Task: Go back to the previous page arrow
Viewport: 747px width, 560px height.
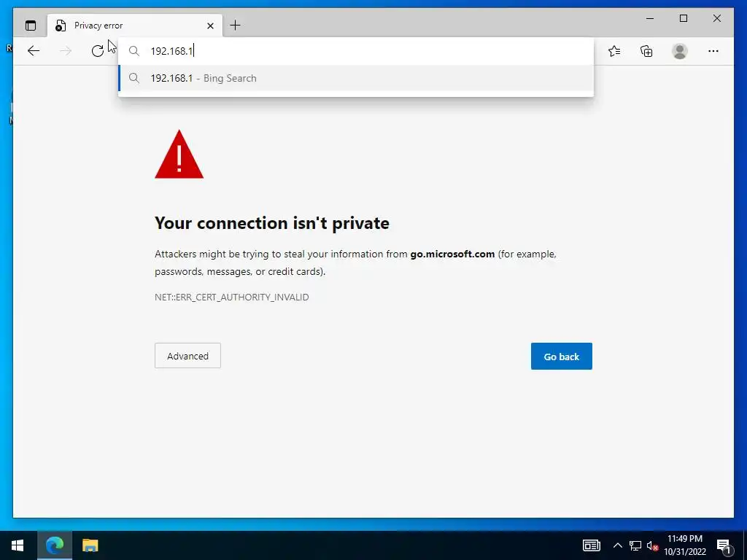Action: click(x=34, y=51)
